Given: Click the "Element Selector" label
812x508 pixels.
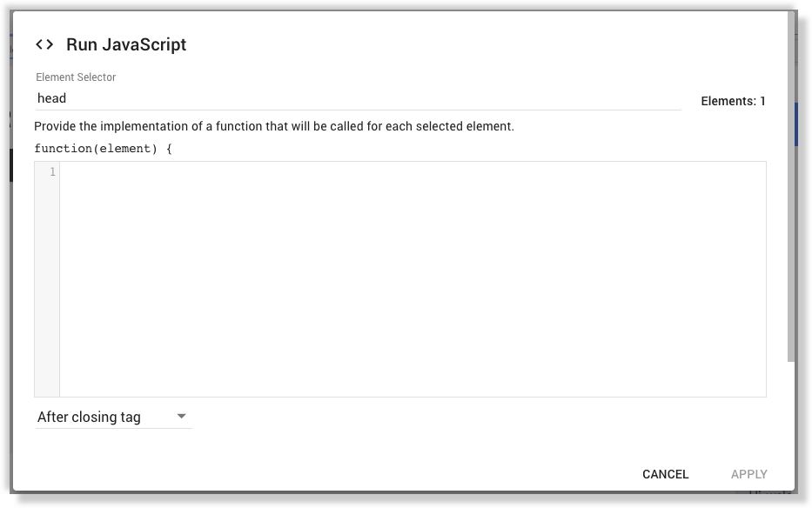Looking at the screenshot, I should [x=75, y=77].
